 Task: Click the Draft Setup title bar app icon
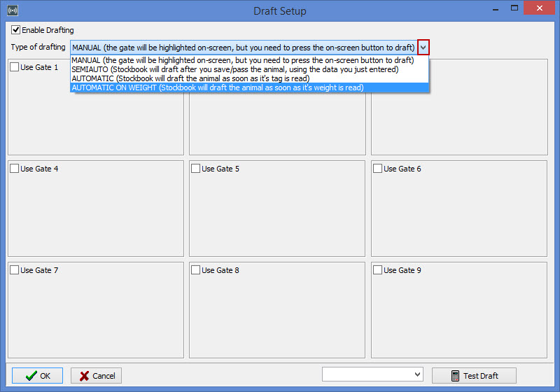coord(13,10)
